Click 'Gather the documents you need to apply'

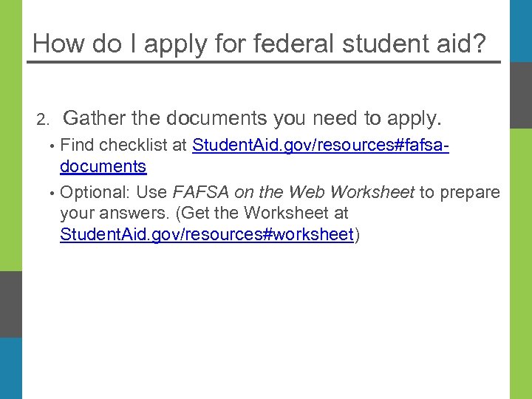point(252,118)
